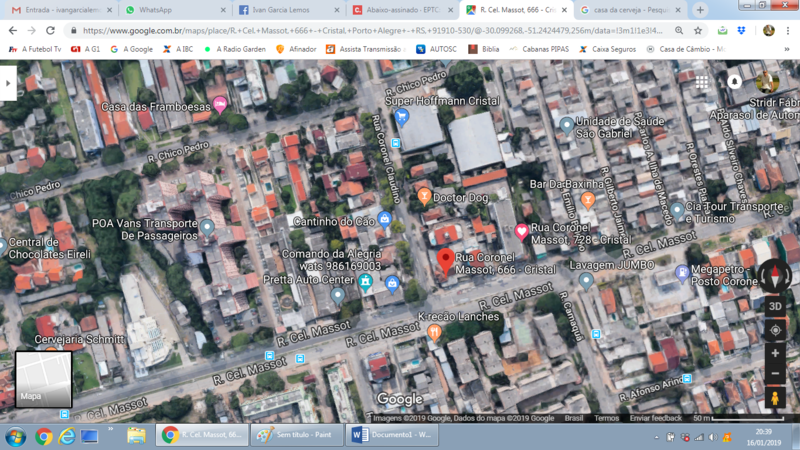Show more bookmarks chevron
Screen dimensions: 800x450
pyautogui.click(x=787, y=49)
